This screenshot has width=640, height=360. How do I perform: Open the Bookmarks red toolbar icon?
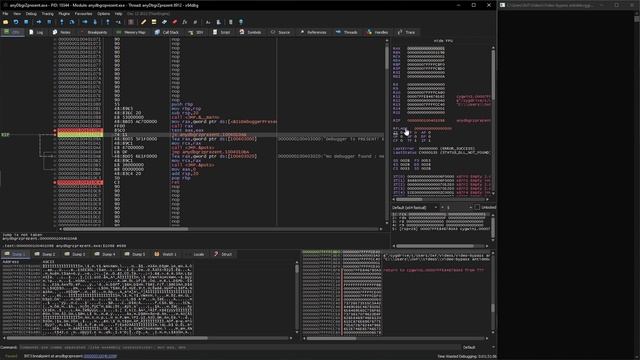tap(174, 22)
